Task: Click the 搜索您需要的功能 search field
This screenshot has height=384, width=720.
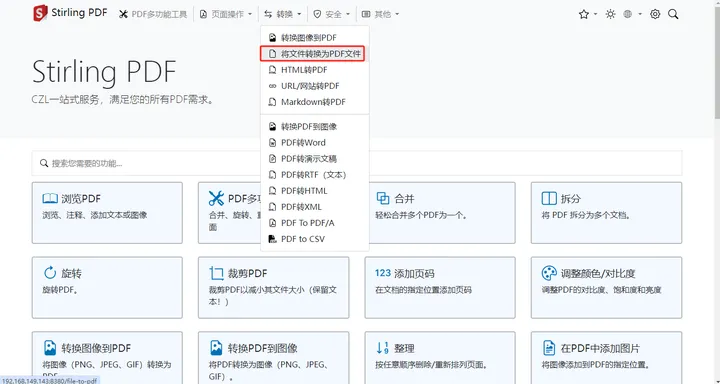Action: click(357, 163)
